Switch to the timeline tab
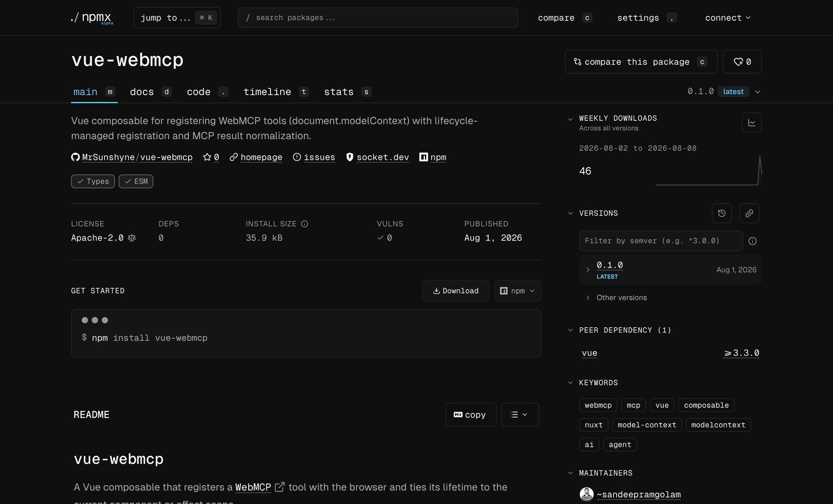833x504 pixels. coord(276,92)
